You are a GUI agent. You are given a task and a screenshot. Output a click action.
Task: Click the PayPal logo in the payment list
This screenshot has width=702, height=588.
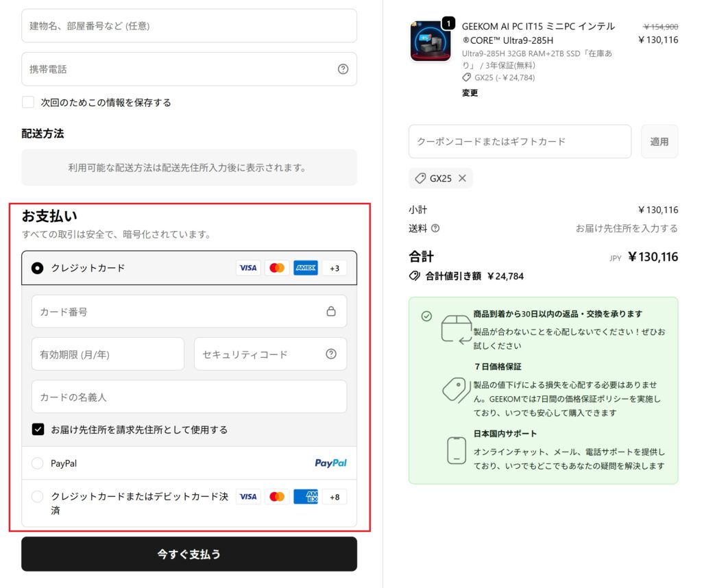[330, 463]
